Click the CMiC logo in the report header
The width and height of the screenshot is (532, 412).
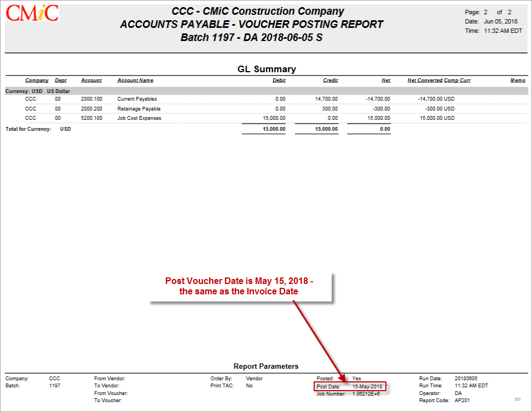32,13
